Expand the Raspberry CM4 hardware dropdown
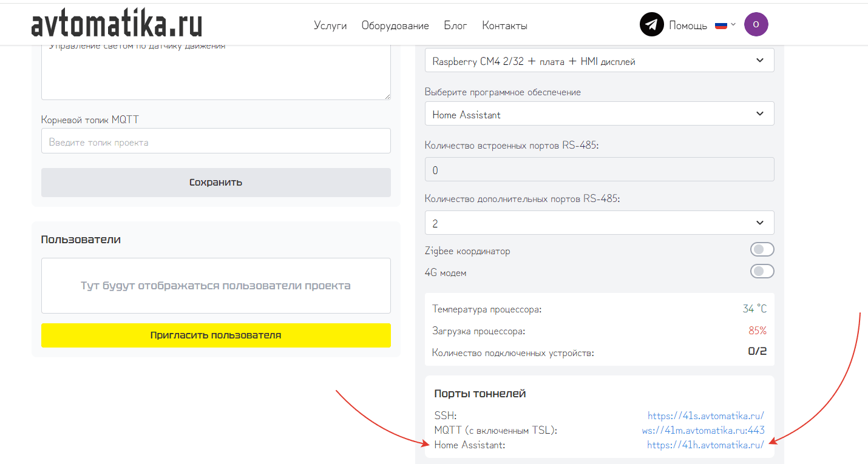This screenshot has width=868, height=464. 599,61
